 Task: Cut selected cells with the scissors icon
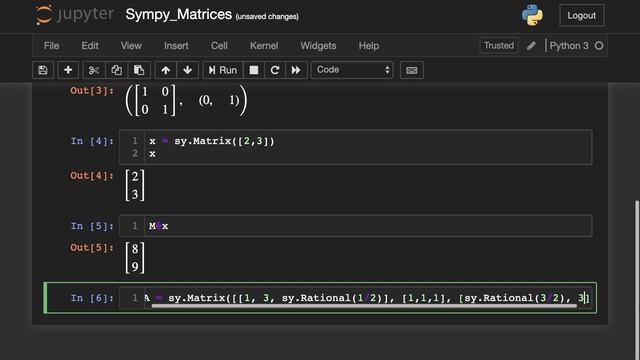coord(94,70)
